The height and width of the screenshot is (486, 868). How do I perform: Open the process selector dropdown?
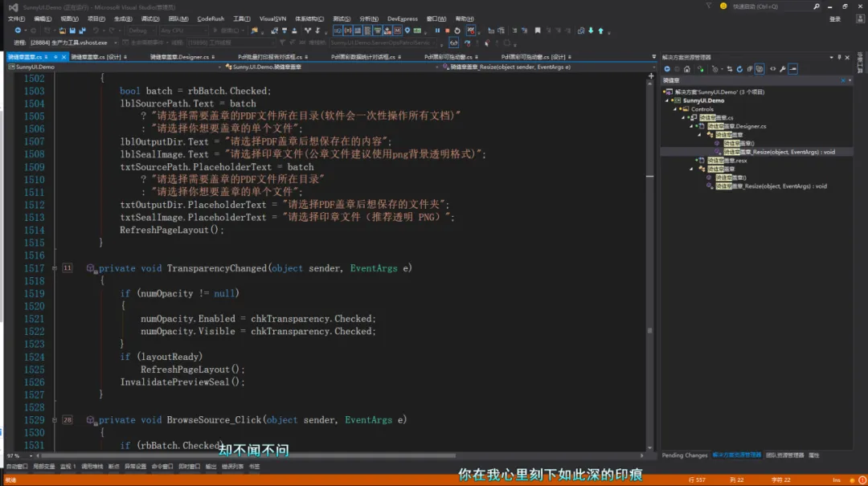coord(74,43)
